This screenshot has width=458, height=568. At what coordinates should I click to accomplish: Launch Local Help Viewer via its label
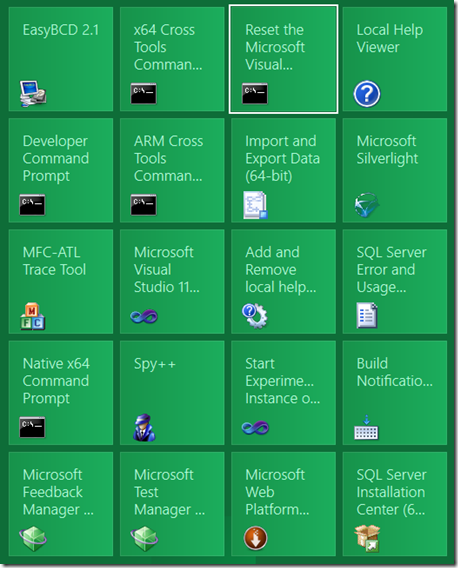[390, 39]
